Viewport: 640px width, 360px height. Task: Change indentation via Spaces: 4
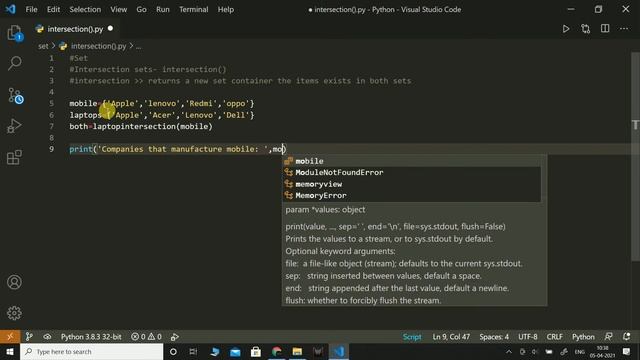pos(494,337)
